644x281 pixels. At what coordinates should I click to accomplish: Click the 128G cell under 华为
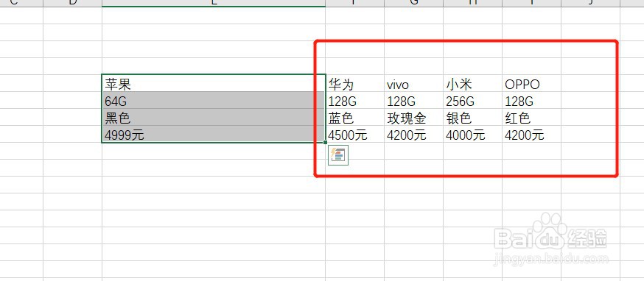(355, 100)
